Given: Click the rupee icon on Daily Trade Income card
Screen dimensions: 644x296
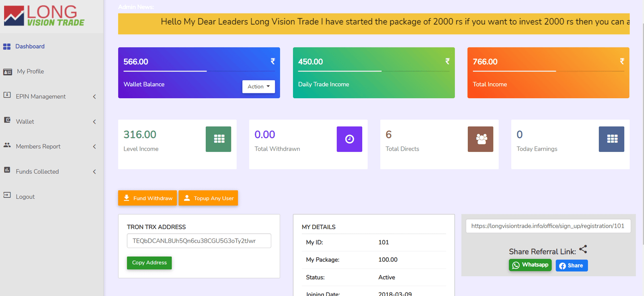Looking at the screenshot, I should pyautogui.click(x=448, y=61).
